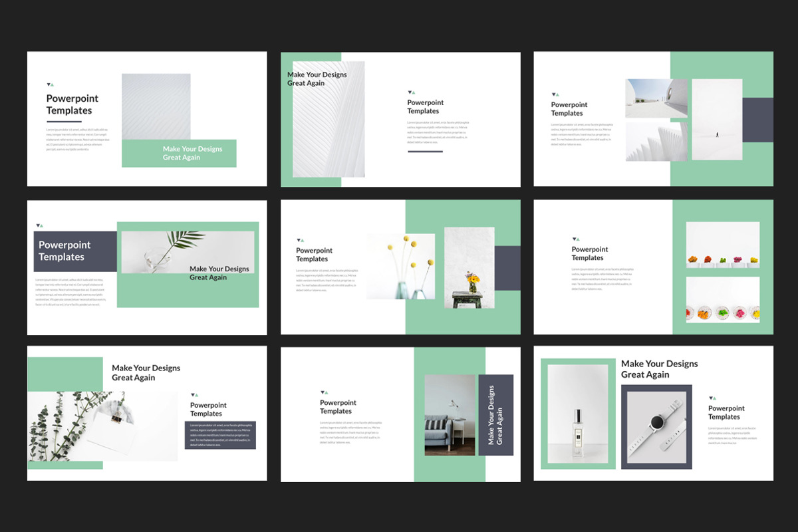Click triangle logo on the colorful cups slide
Screen dimensions: 798x532
coord(576,239)
